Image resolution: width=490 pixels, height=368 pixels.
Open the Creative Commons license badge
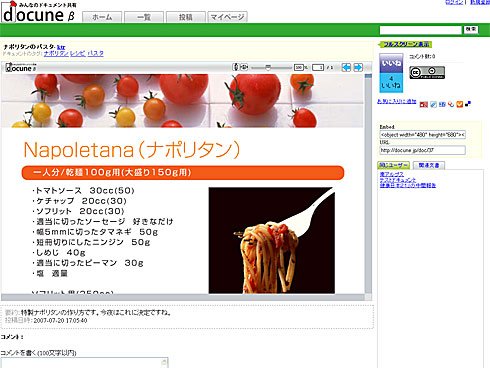pyautogui.click(x=427, y=72)
